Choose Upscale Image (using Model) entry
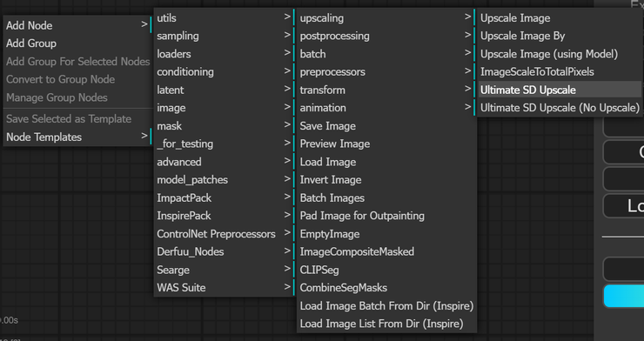 coord(560,54)
